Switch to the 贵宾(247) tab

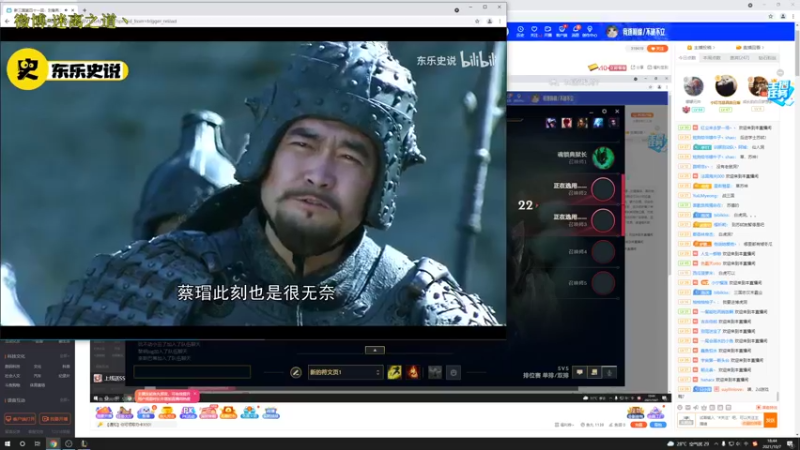[x=739, y=58]
